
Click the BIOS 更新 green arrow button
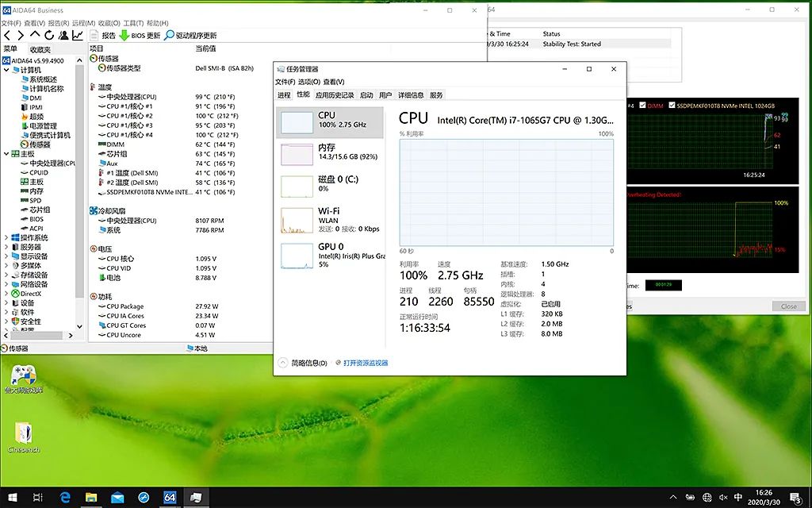coord(140,35)
